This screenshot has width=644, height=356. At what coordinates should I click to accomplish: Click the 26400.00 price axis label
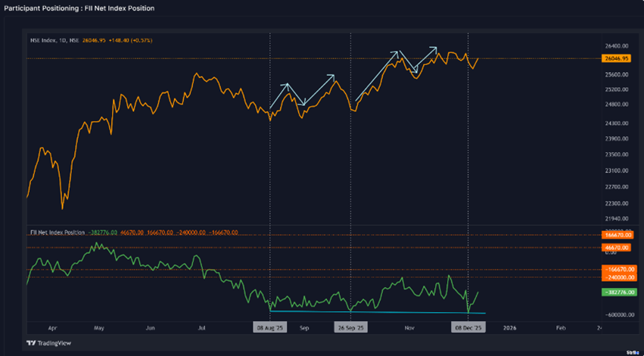(616, 46)
